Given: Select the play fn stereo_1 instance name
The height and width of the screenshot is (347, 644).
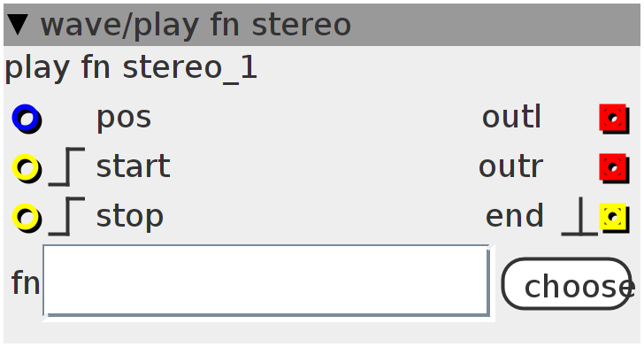Looking at the screenshot, I should click(131, 68).
